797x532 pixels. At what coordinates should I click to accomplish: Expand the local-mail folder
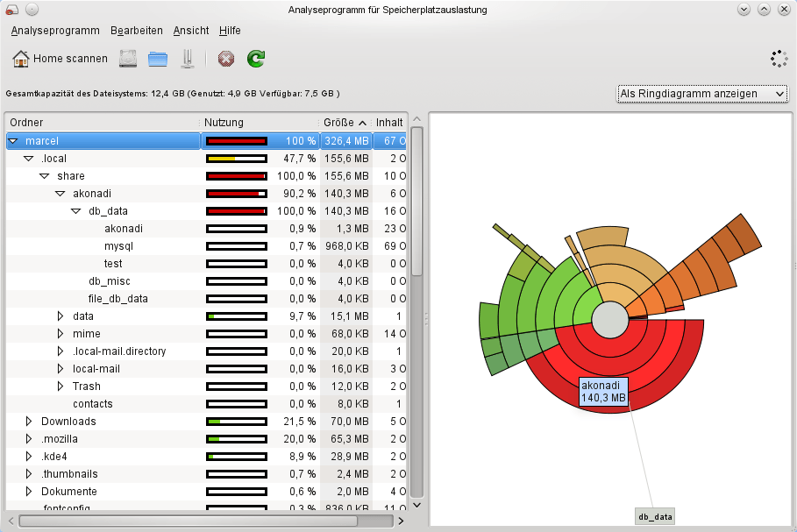[60, 369]
